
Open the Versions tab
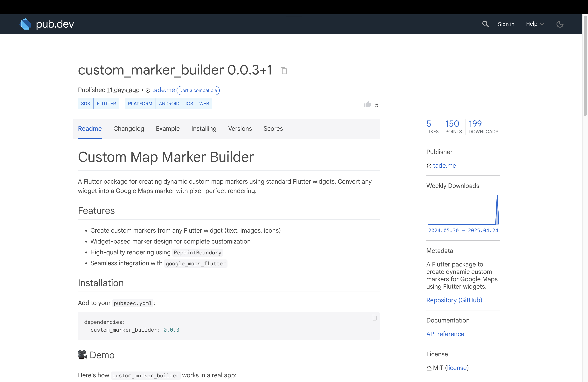pos(240,129)
